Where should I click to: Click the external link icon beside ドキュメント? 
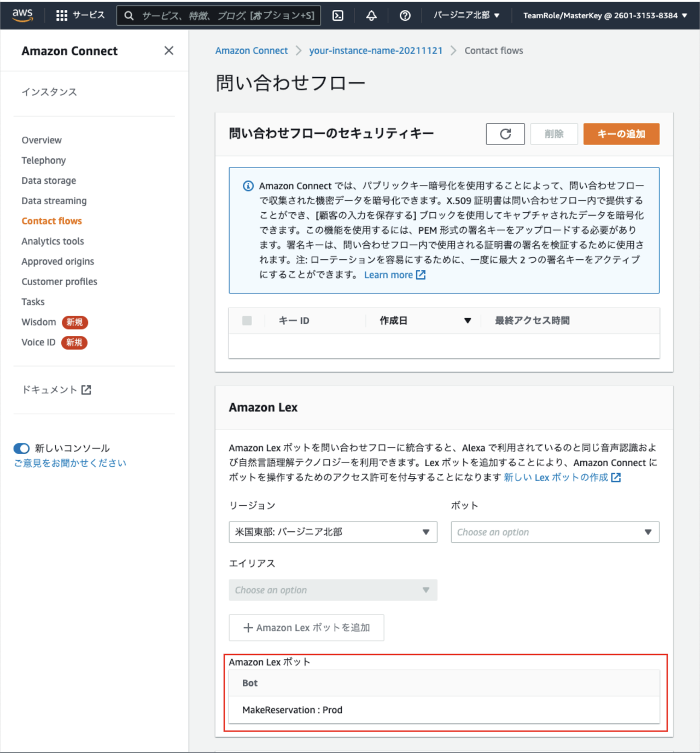pyautogui.click(x=86, y=390)
